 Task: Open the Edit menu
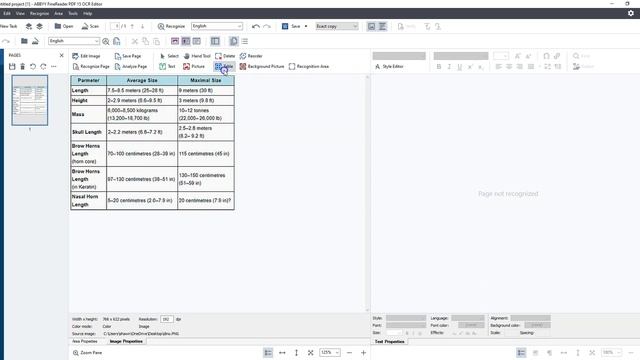pos(7,13)
